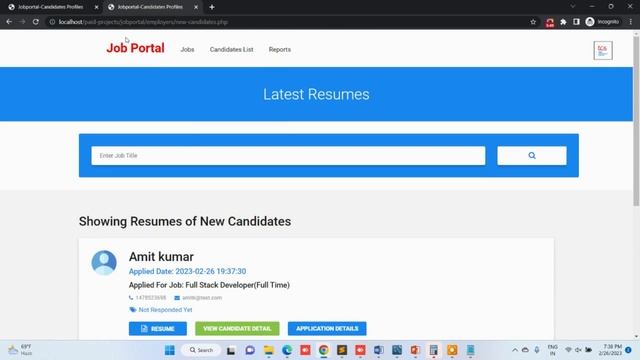The image size is (640, 360).
Task: Open the Windows Start menu
Action: click(x=169, y=350)
